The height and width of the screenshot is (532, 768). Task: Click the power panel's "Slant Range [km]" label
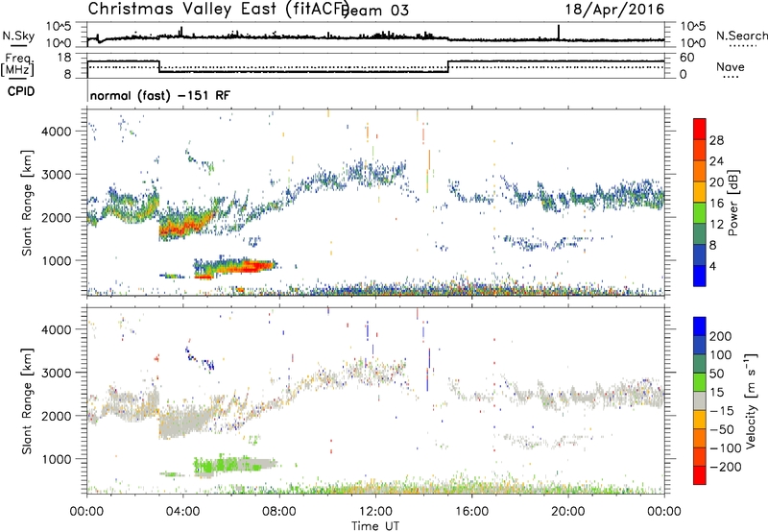27,203
